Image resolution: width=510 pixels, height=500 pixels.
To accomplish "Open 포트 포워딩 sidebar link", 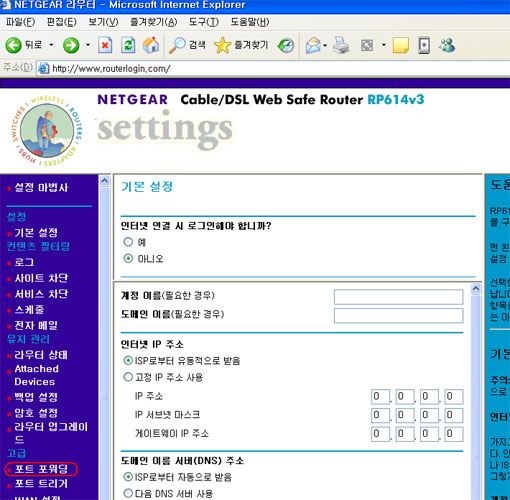I will 41,469.
